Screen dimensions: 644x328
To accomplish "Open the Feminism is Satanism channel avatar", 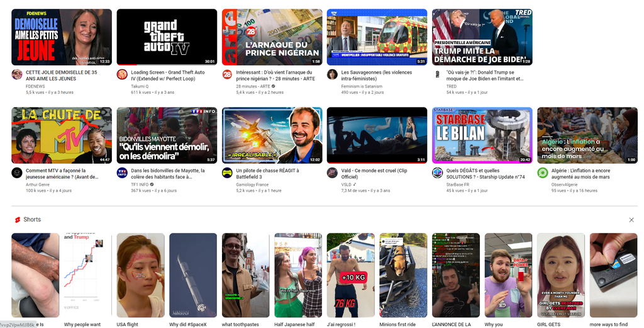I will (x=332, y=74).
